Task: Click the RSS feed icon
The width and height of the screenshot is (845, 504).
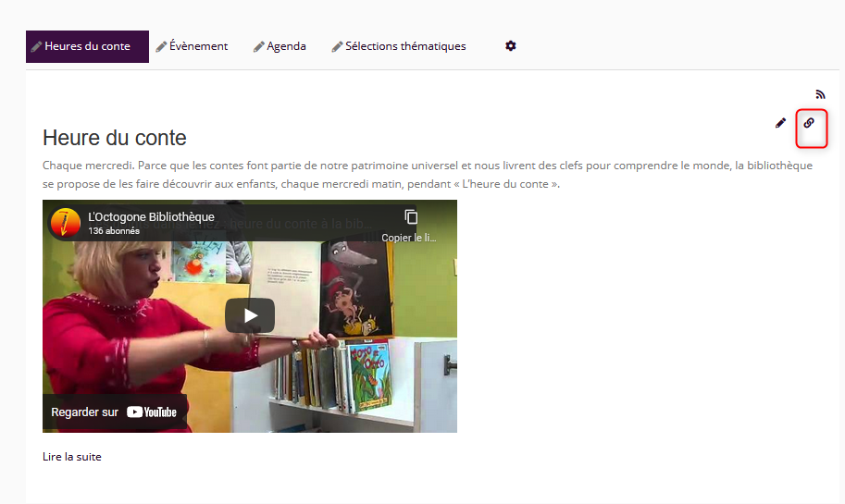Action: point(820,94)
